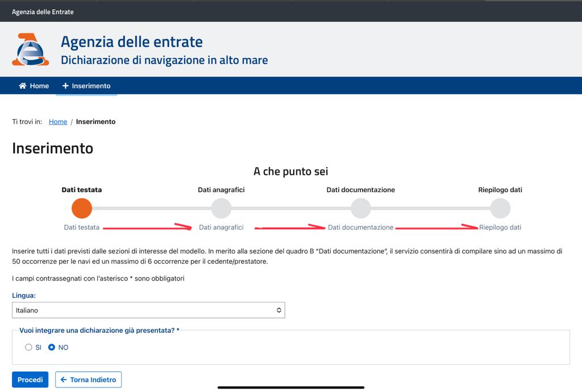Open the Lingua dropdown showing Italiano
Image resolution: width=582 pixels, height=392 pixels.
[x=148, y=310]
